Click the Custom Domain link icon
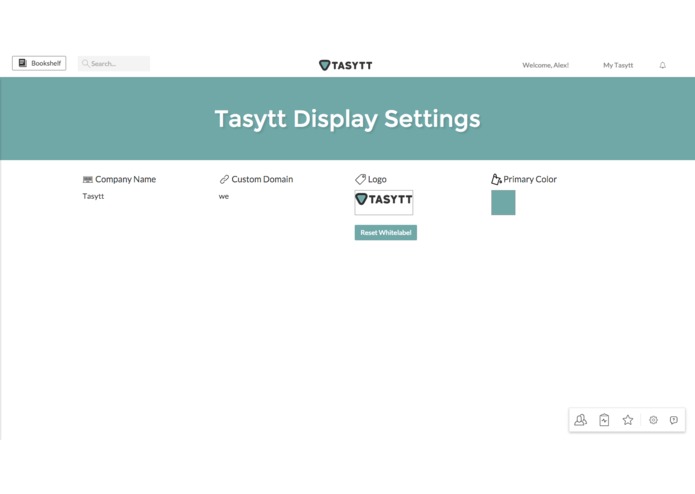Screen dimensions: 695x494 click(224, 179)
